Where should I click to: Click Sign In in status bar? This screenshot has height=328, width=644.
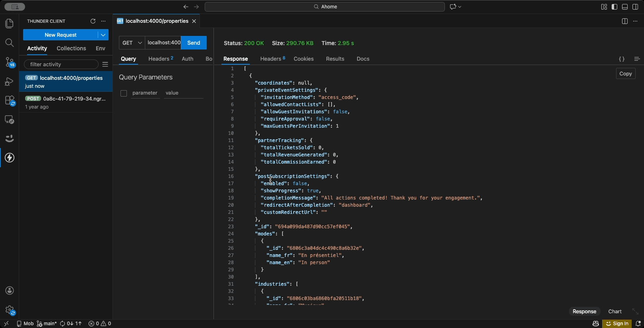tap(617, 324)
